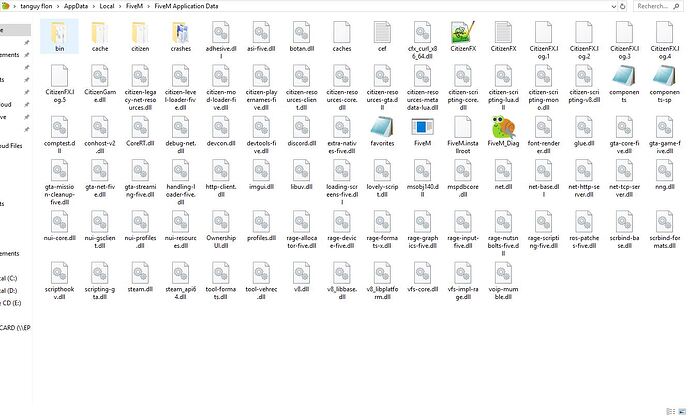Go to Local in address breadcrumb
The width and height of the screenshot is (690, 416).
click(107, 6)
